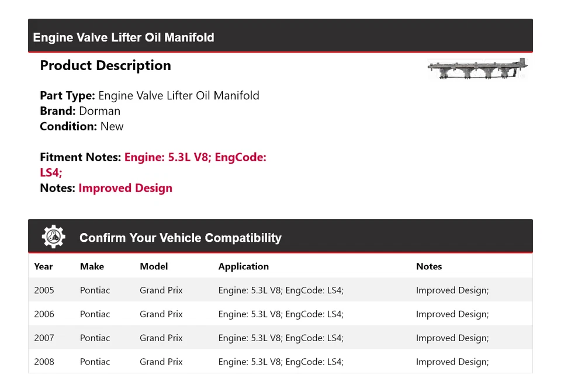The width and height of the screenshot is (561, 392).
Task: Click the Make column header
Action: point(92,266)
